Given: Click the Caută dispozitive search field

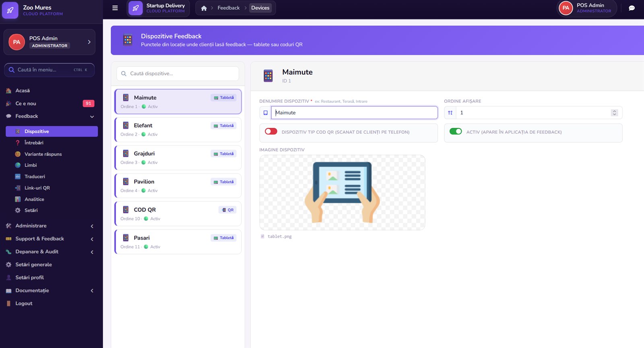Looking at the screenshot, I should point(178,74).
